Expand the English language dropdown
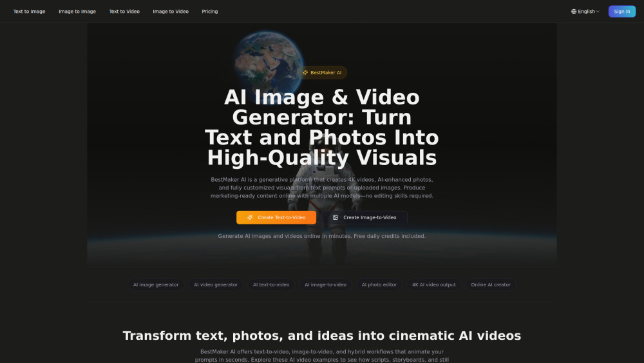Screen dimensions: 644x363 click(x=585, y=12)
